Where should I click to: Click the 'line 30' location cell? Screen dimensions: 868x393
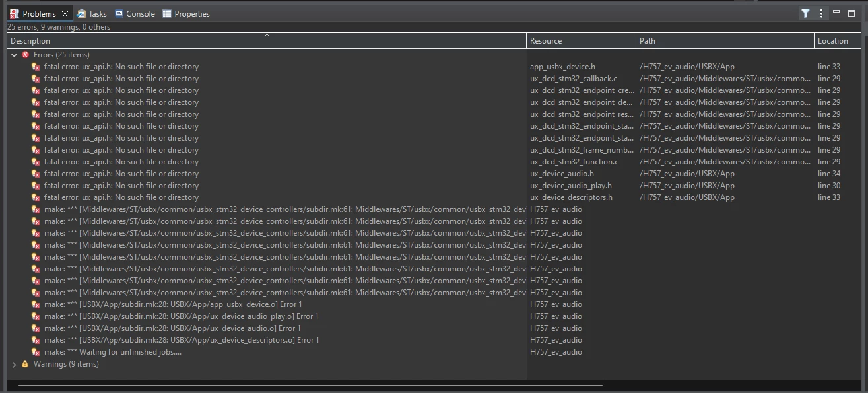829,186
